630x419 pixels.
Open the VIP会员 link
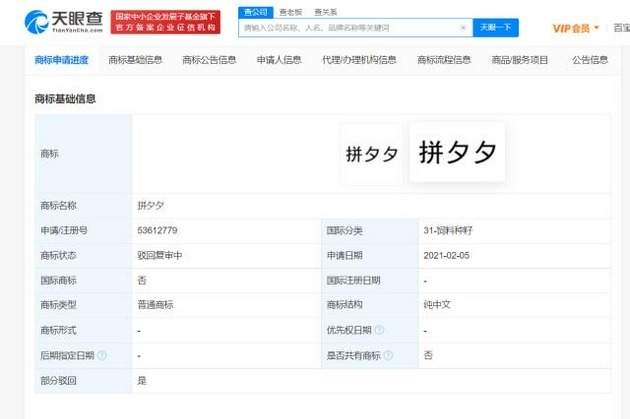point(571,28)
